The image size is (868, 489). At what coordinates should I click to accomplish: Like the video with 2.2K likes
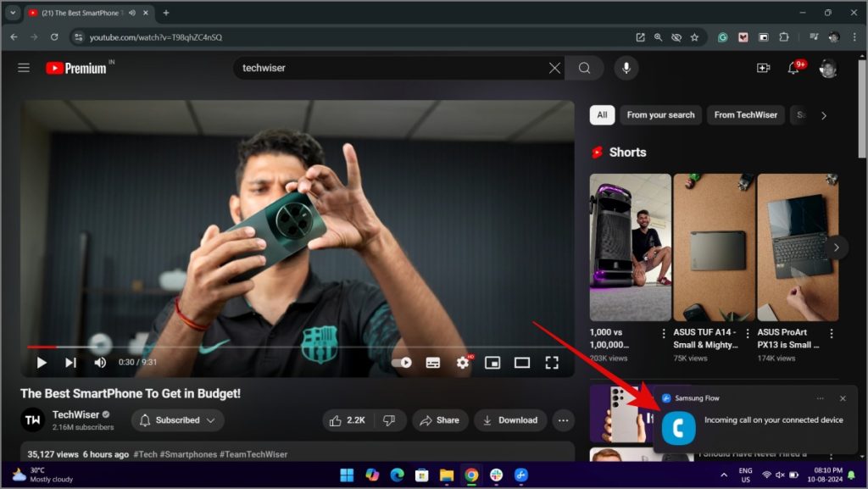pyautogui.click(x=348, y=420)
